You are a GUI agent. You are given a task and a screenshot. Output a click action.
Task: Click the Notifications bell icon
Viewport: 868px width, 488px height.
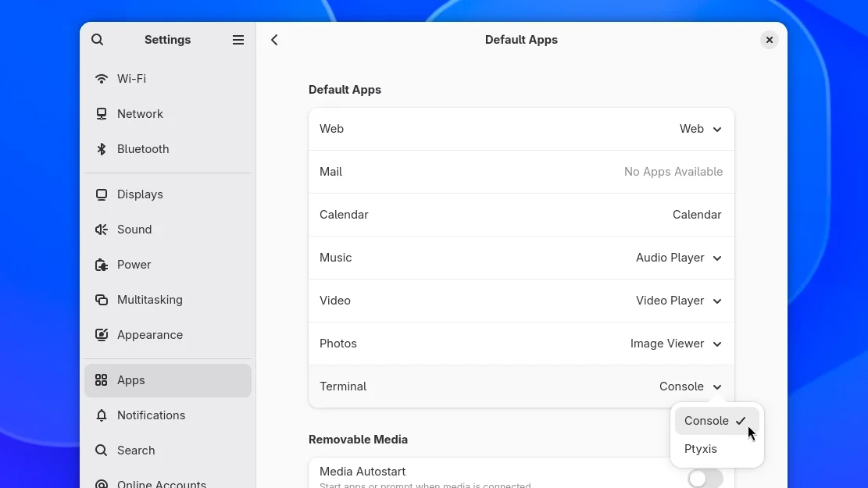click(102, 415)
